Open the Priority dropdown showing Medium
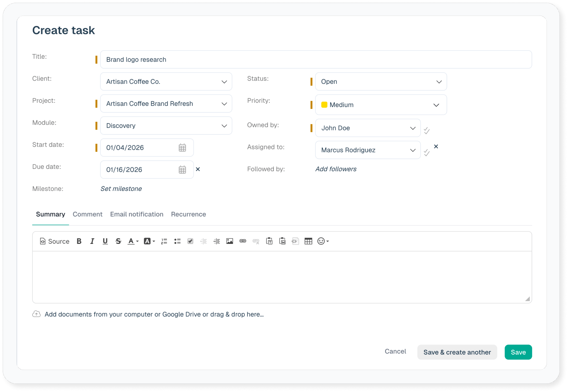 tap(381, 105)
